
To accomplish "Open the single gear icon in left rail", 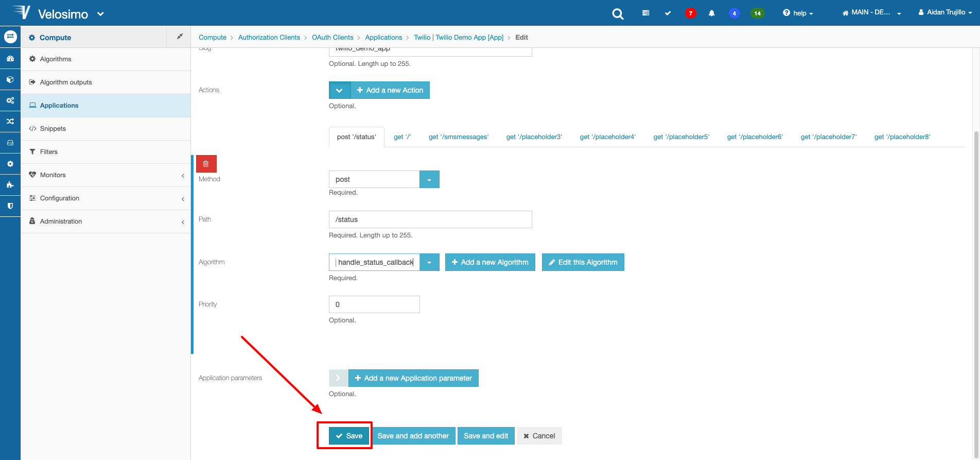I will point(10,164).
